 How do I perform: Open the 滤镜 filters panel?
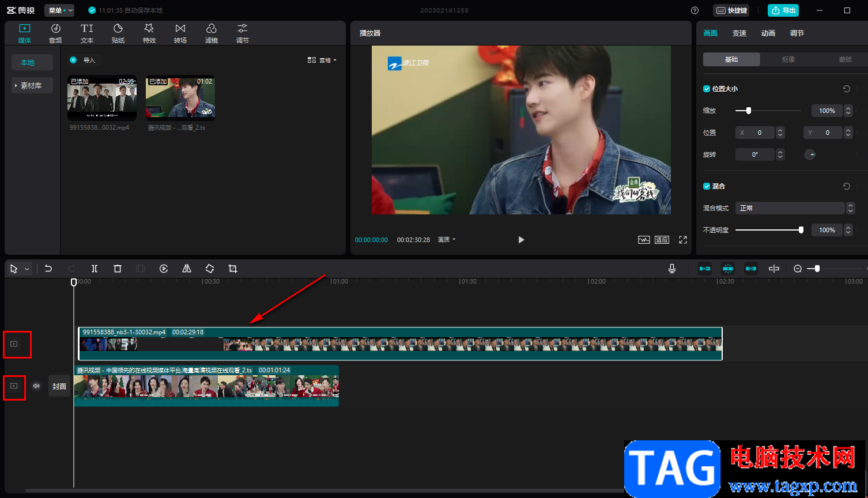(212, 33)
